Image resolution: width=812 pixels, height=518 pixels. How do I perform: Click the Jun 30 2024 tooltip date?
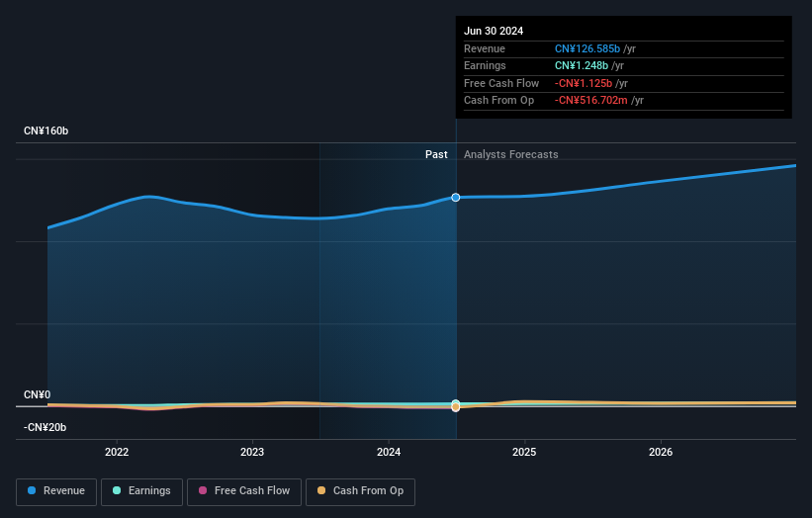(x=494, y=31)
